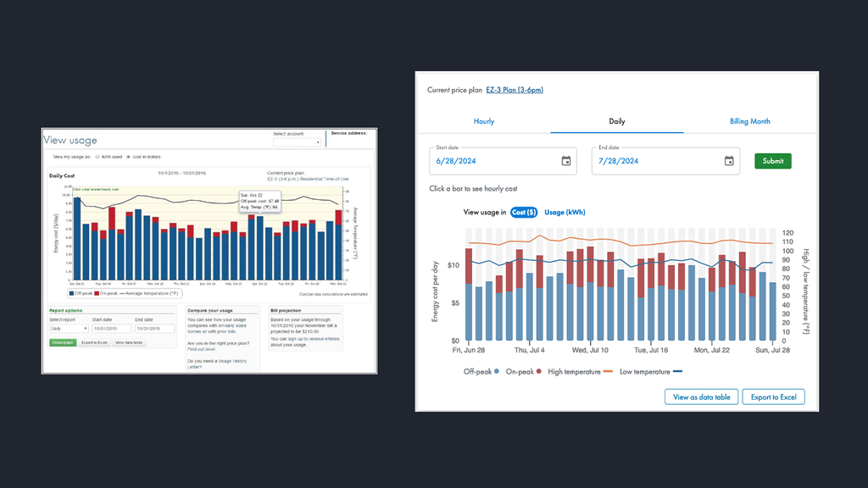Click the green Draw graph button
The height and width of the screenshot is (488, 868).
[63, 342]
